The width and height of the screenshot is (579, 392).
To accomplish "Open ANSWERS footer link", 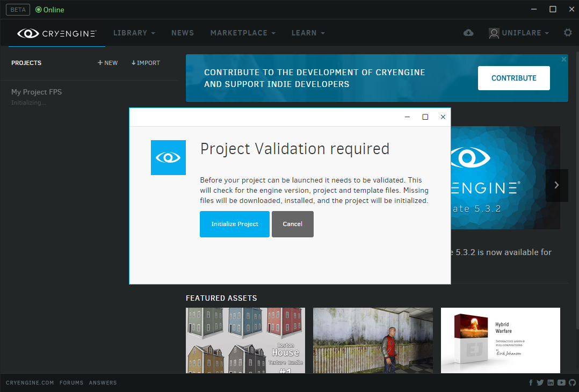I will click(x=103, y=383).
